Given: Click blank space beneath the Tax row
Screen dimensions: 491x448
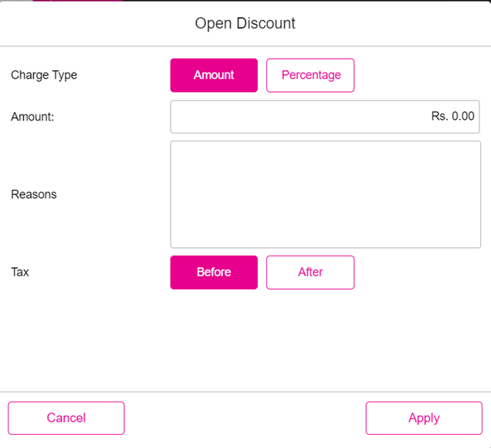Looking at the screenshot, I should pos(245,340).
